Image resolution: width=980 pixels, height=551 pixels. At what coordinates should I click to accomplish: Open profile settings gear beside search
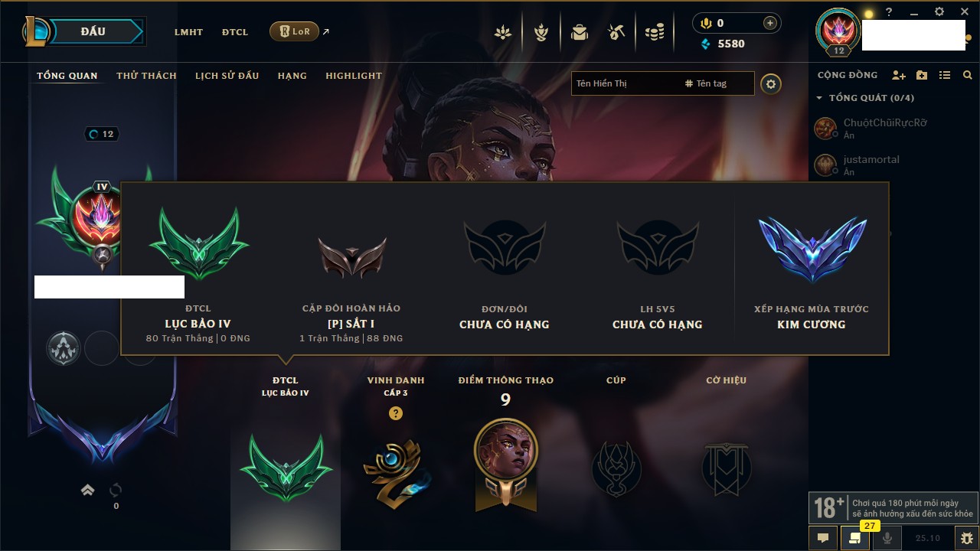tap(771, 84)
